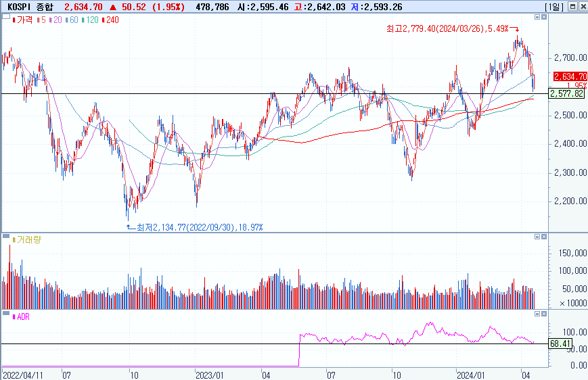Select the 120-day moving average legend

[x=90, y=20]
